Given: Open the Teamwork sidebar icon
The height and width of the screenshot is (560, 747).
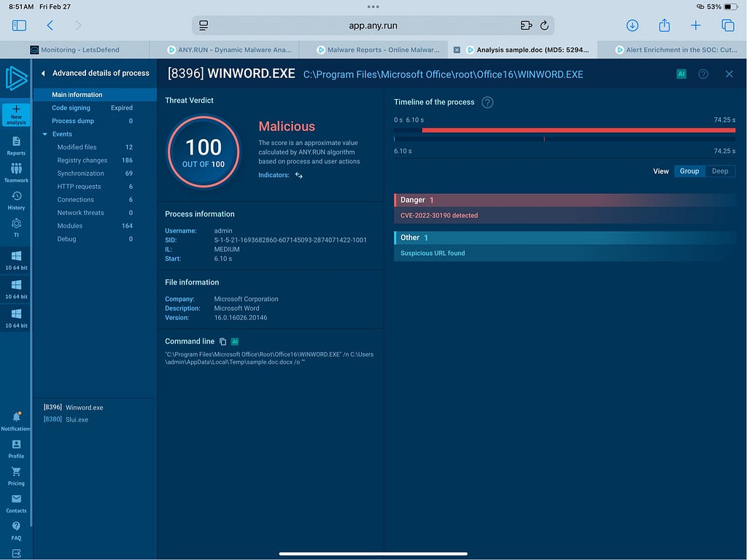Looking at the screenshot, I should click(16, 169).
